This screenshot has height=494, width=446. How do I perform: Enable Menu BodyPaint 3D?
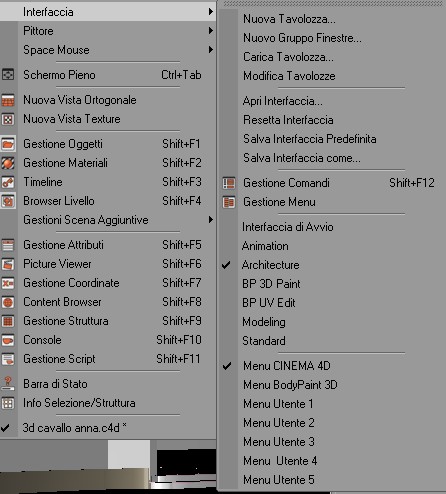(x=290, y=385)
